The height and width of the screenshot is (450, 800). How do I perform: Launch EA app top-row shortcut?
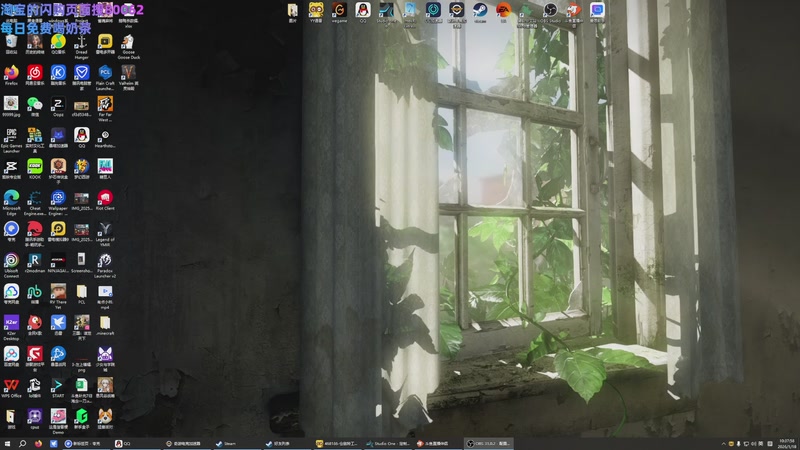(504, 11)
